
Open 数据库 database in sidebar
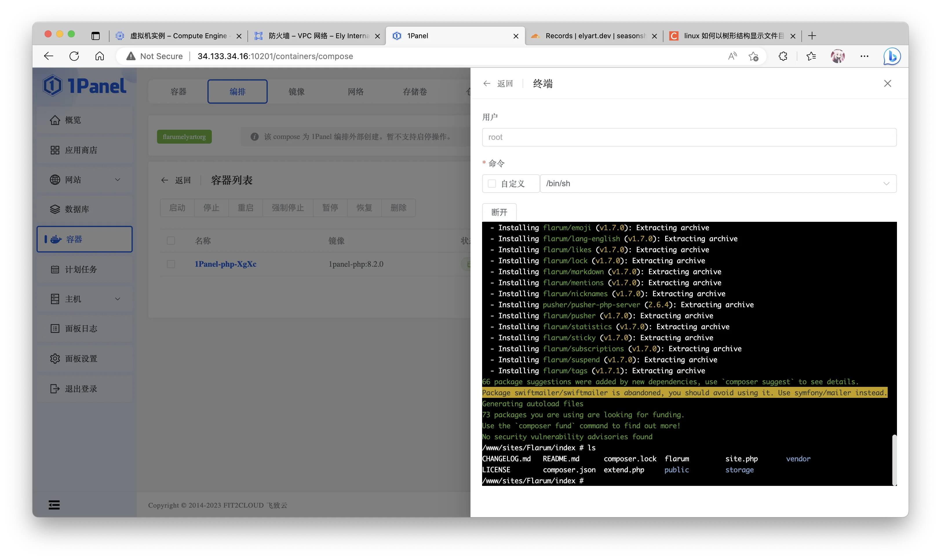coord(85,209)
